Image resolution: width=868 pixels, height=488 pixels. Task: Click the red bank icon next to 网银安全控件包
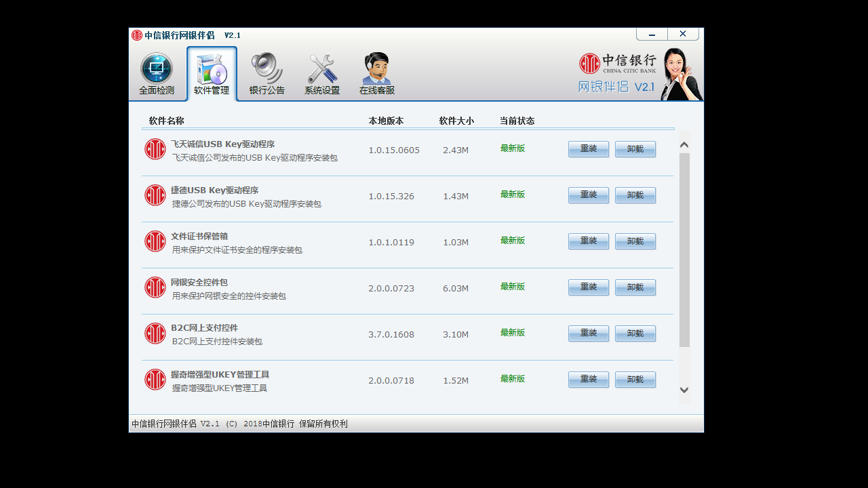155,287
